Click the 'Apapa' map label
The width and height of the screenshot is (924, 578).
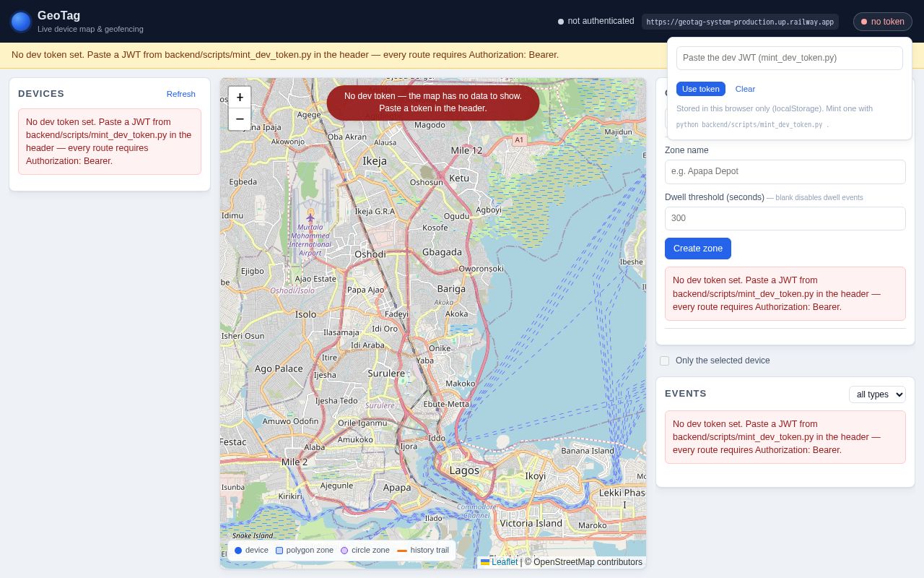(x=397, y=488)
